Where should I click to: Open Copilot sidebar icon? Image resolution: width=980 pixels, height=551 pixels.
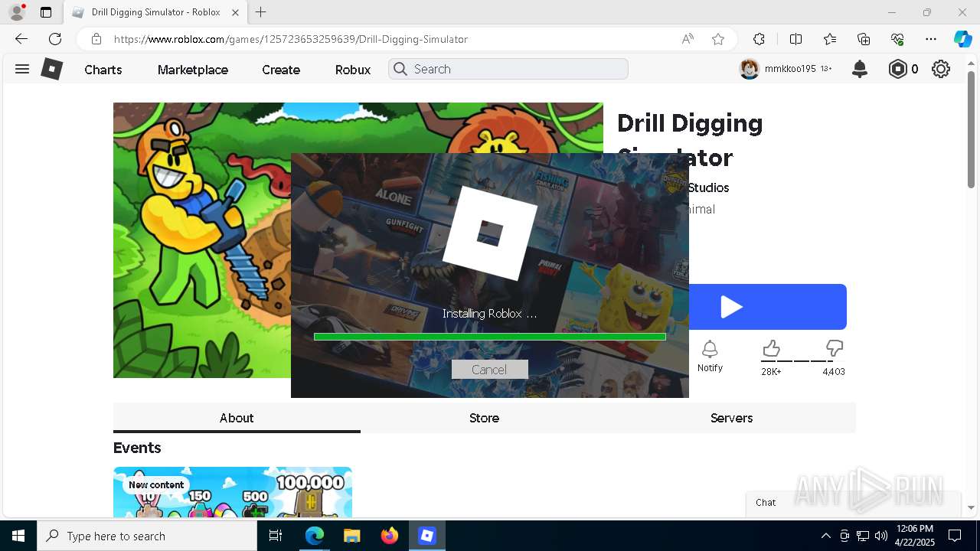point(962,39)
